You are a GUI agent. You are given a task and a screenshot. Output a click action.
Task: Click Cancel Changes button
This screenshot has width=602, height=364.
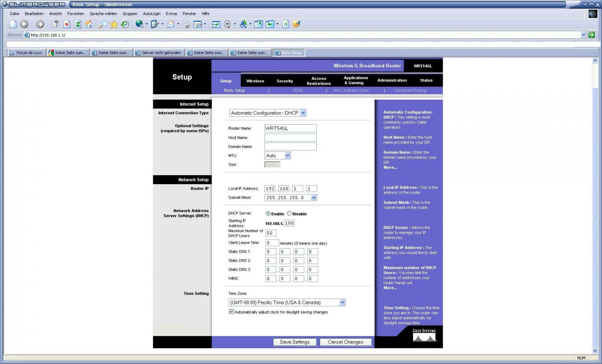[x=345, y=342]
